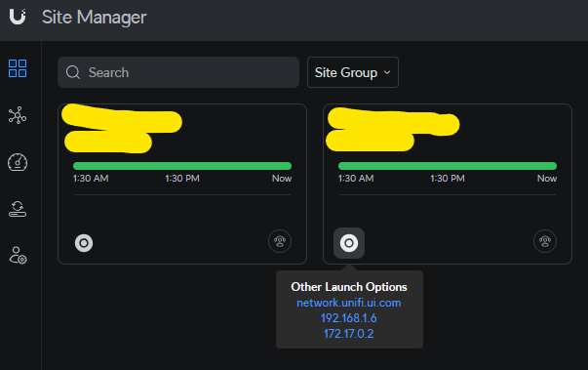
Task: Open the device updates icon in sidebar
Action: tap(18, 209)
